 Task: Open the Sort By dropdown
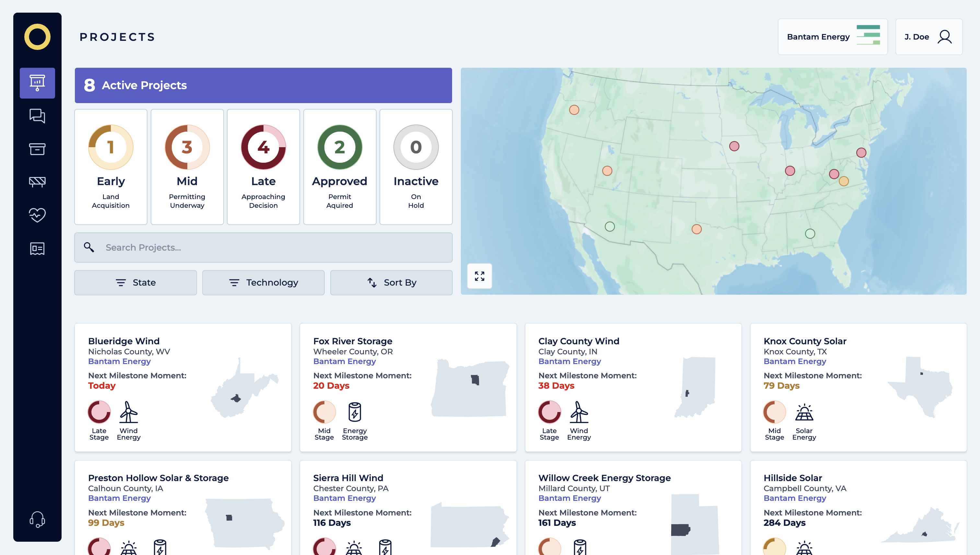pos(391,282)
